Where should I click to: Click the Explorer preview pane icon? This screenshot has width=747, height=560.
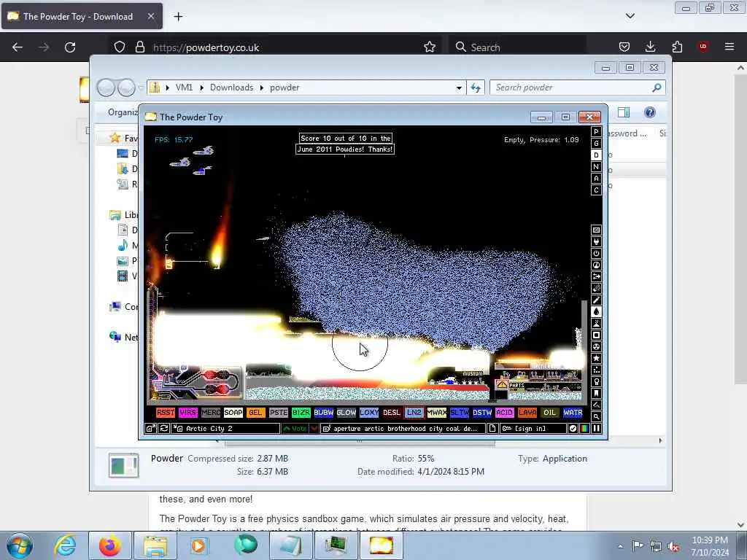pos(624,112)
